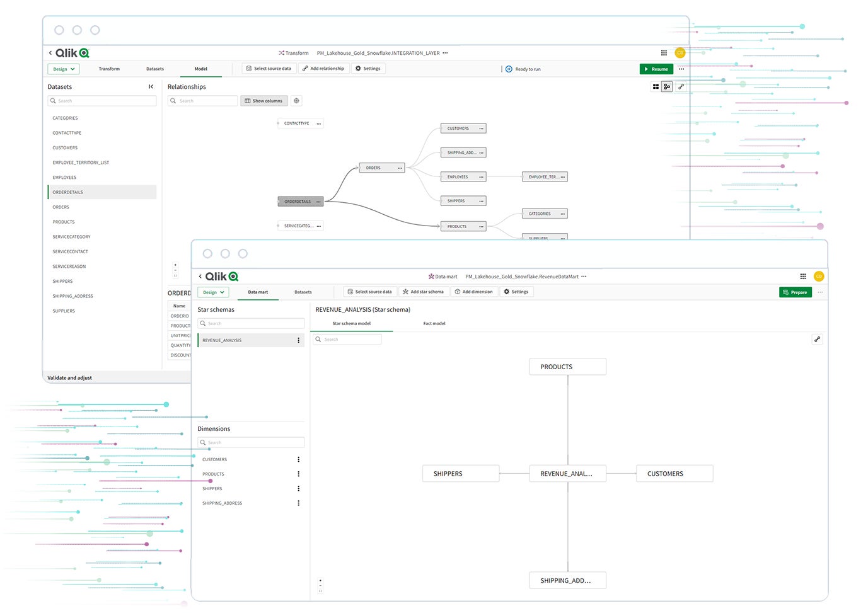Open kebab menu for SHIPPERS dimension
This screenshot has width=868, height=613.
point(298,489)
